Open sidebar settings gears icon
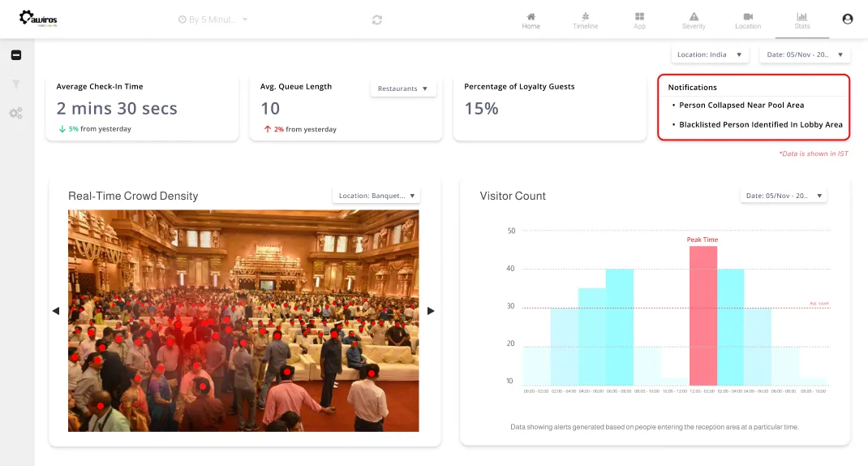 pyautogui.click(x=16, y=113)
